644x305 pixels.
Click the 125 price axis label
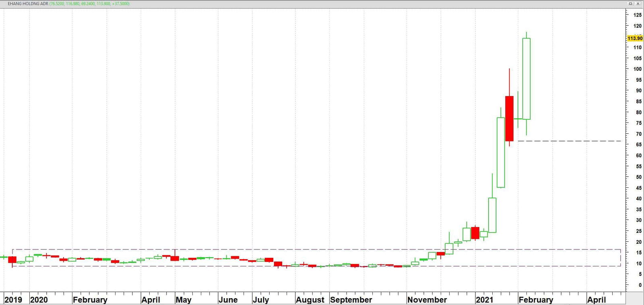pos(638,15)
